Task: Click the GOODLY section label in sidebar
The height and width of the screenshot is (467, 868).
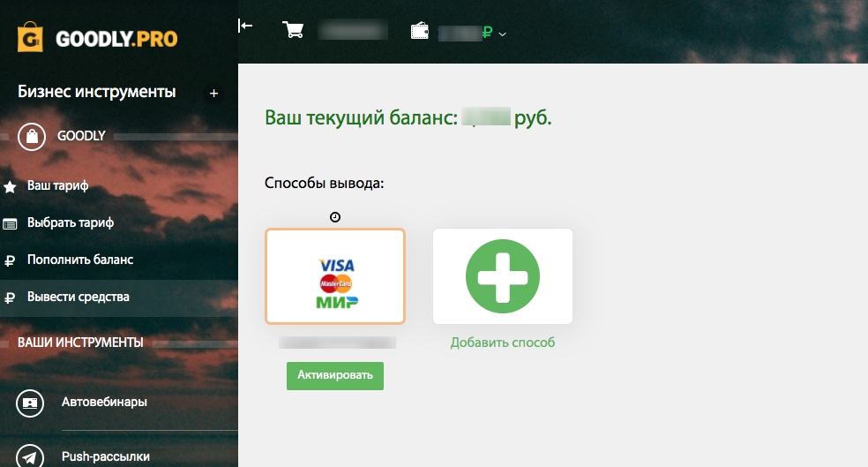Action: pos(81,136)
